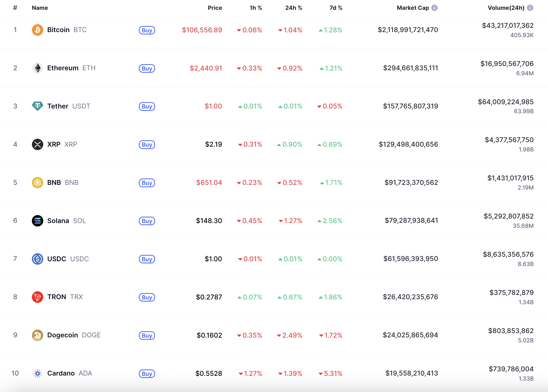Sort by the Price column header
This screenshot has height=392, width=548.
[215, 8]
